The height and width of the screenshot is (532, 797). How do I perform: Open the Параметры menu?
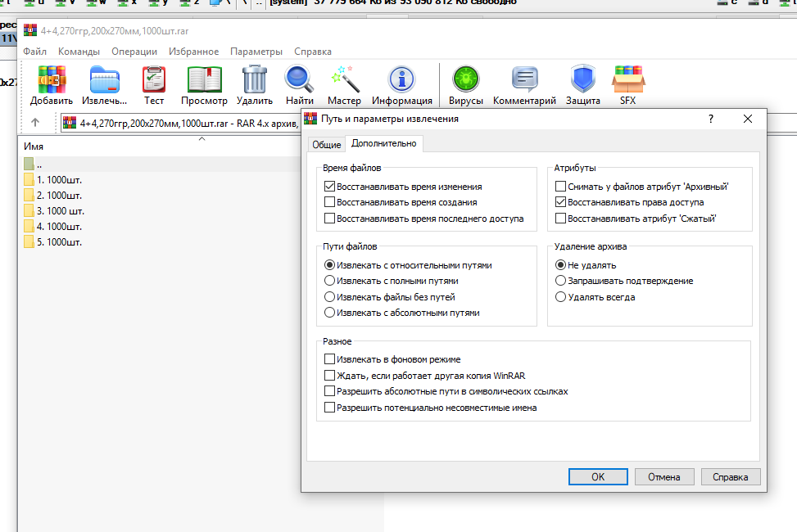coord(256,52)
